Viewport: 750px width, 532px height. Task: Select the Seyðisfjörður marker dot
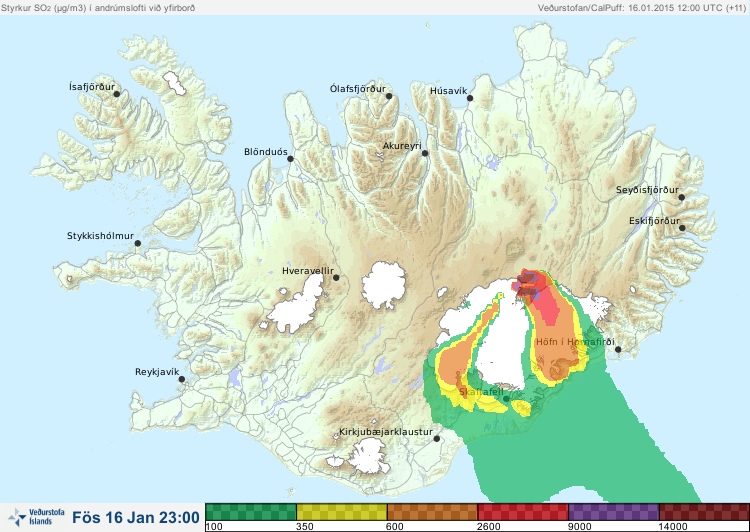pos(682,197)
